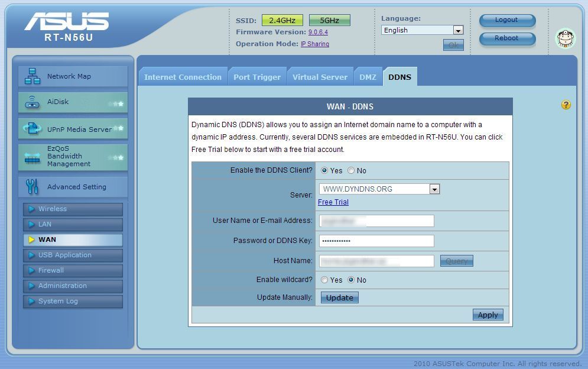Viewport: 588px width, 369px height.
Task: Click the Advanced Setting tools icon
Action: click(x=32, y=187)
